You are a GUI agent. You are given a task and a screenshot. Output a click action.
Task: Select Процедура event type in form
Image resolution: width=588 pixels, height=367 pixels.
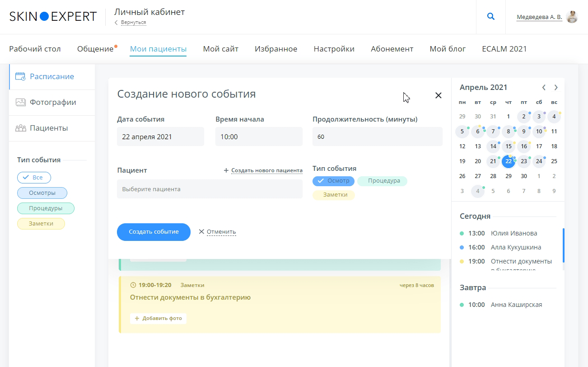click(382, 181)
